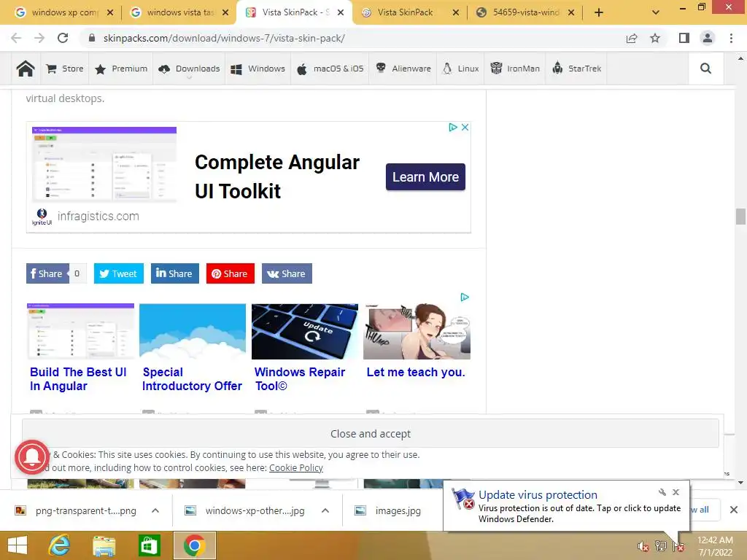747x560 pixels.
Task: Open 'Special Introductory Offer' link
Action: pyautogui.click(x=192, y=379)
